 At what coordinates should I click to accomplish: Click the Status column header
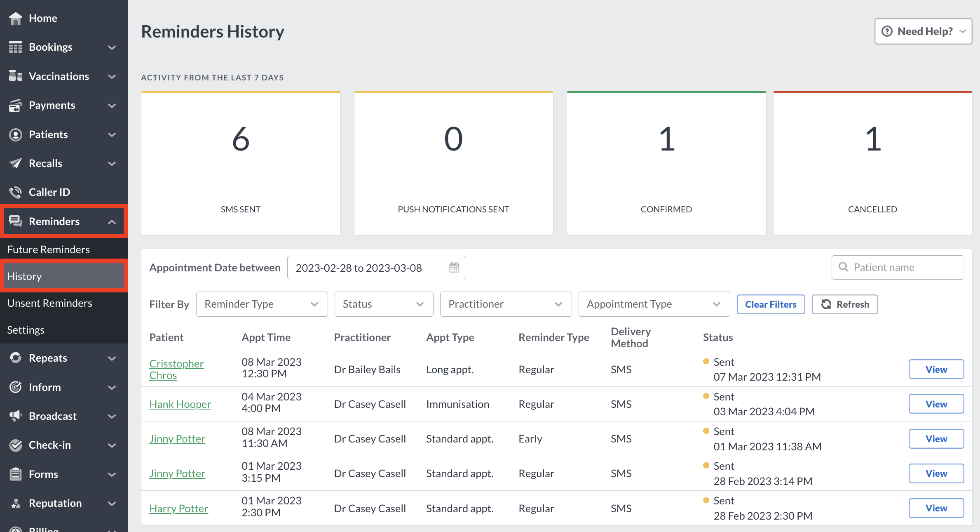pos(718,337)
